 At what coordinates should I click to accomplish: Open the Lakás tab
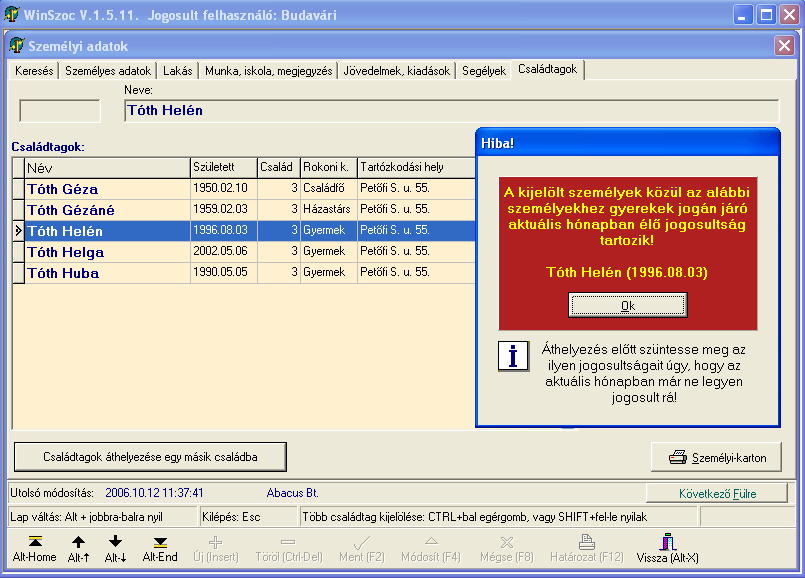(x=178, y=71)
